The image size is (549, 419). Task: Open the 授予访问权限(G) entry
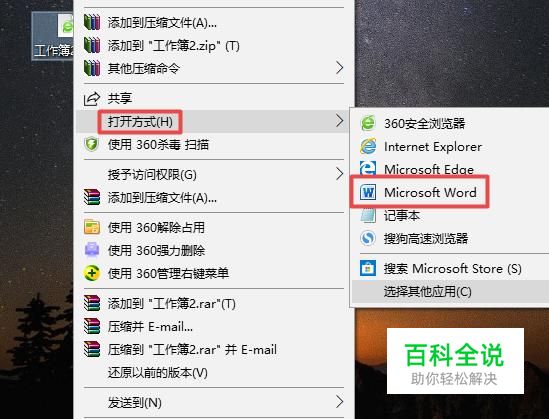pos(214,174)
